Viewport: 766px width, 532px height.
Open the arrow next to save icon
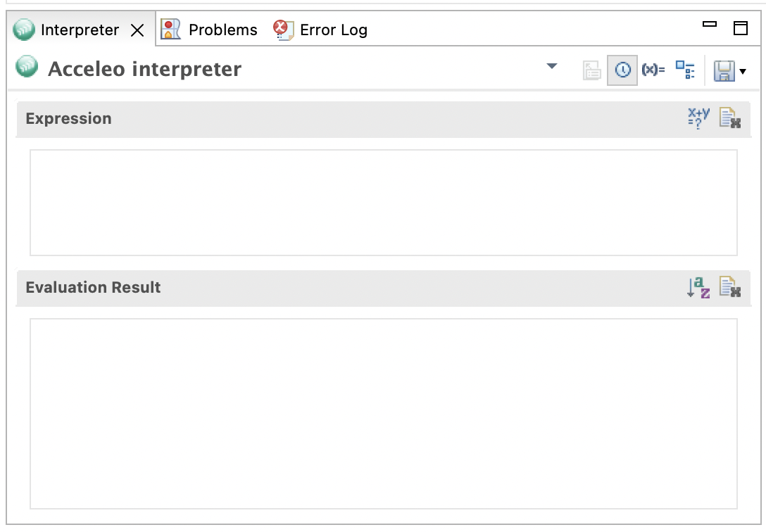[743, 71]
